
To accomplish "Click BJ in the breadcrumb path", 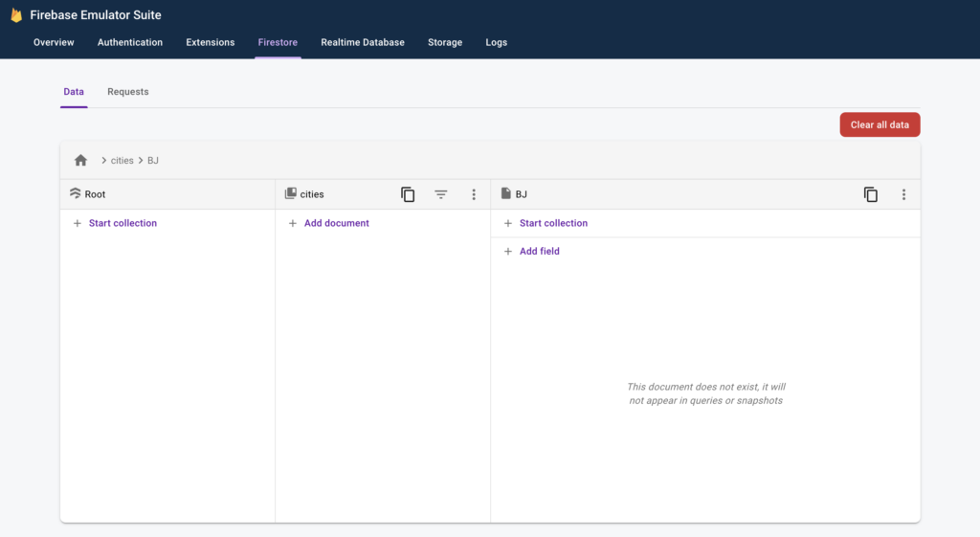I will coord(153,161).
